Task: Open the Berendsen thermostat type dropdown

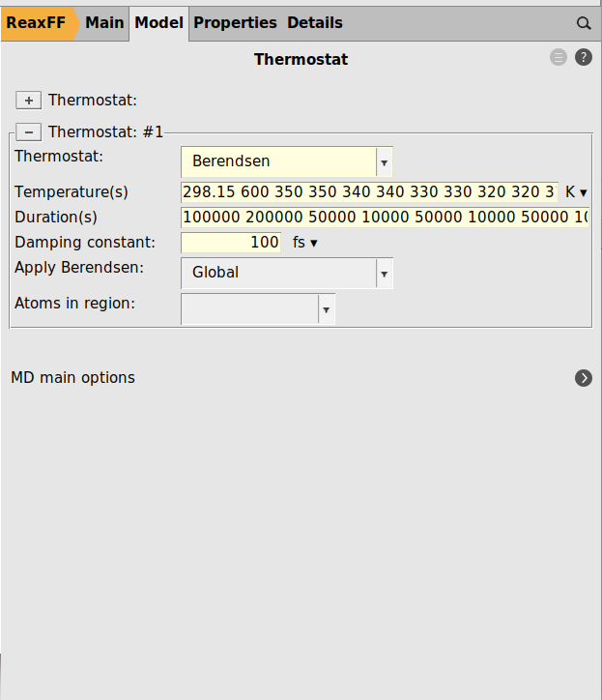Action: pyautogui.click(x=287, y=161)
